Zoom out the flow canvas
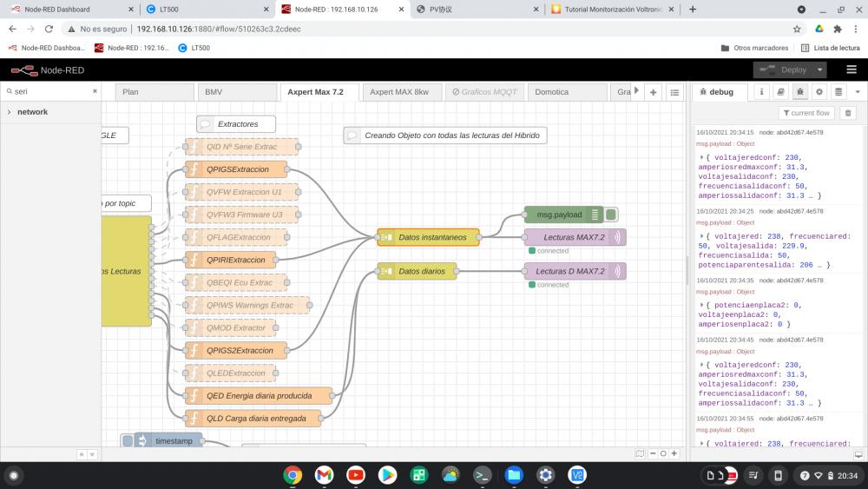 point(653,453)
